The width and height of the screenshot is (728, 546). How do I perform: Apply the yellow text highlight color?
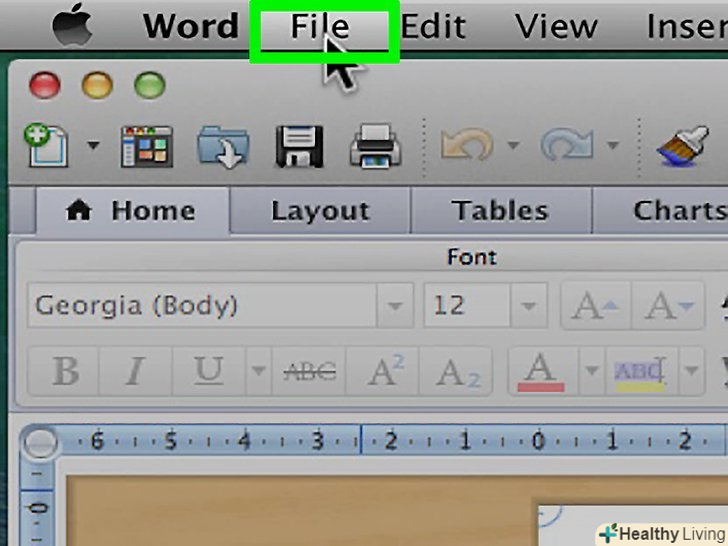641,371
